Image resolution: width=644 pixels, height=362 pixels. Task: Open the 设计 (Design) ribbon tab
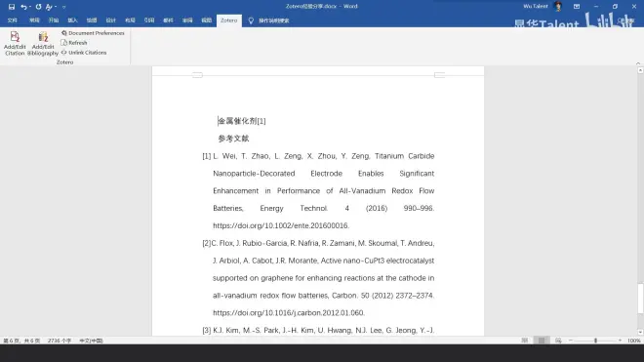click(110, 20)
